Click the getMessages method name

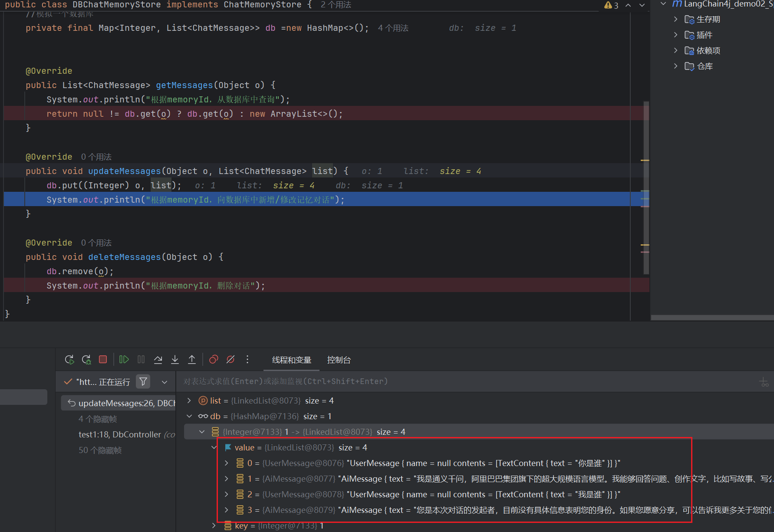click(x=184, y=85)
